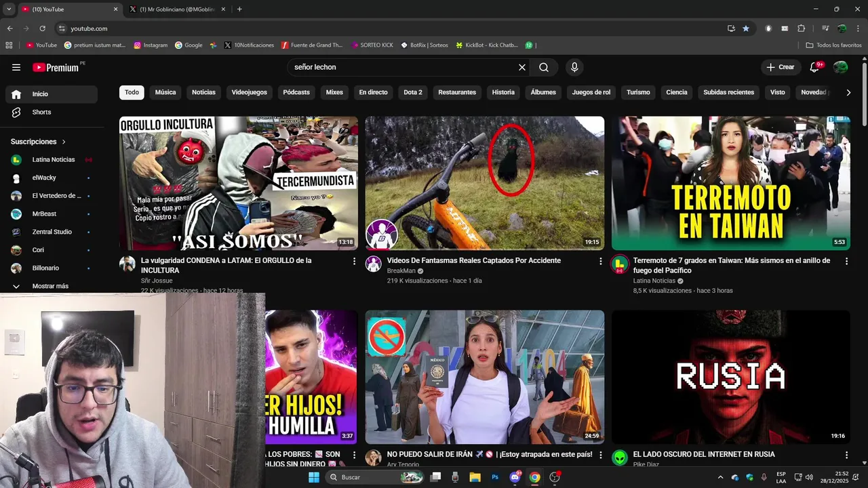Image resolution: width=868 pixels, height=488 pixels.
Task: Clear the search text with the X icon
Action: click(522, 67)
